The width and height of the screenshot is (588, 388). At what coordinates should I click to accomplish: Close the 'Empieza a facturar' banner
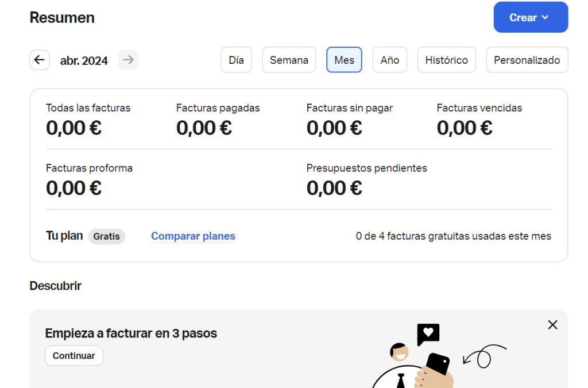[552, 325]
